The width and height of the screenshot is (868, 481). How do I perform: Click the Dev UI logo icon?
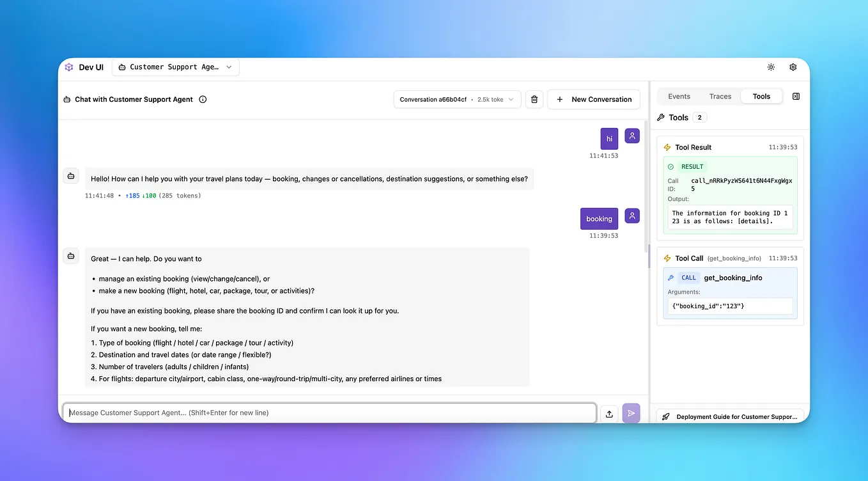[x=69, y=67]
